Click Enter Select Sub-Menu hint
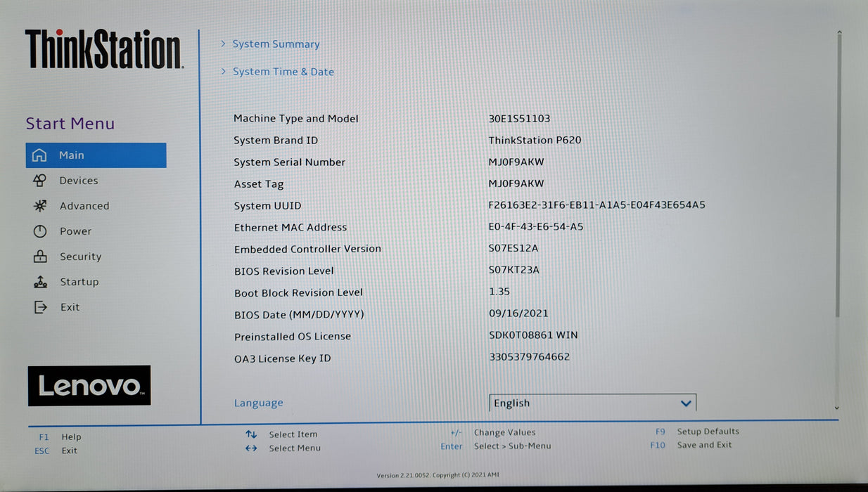Viewport: 868px width, 492px height. [496, 446]
